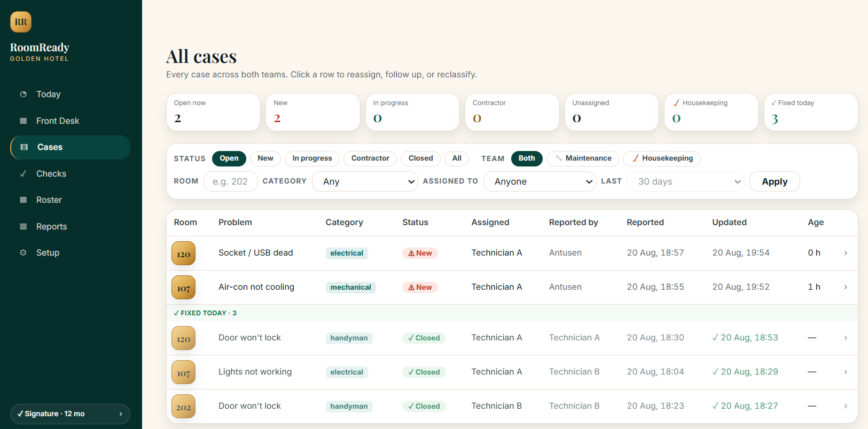868x429 pixels.
Task: Click the Reports icon in the sidebar
Action: 23,226
